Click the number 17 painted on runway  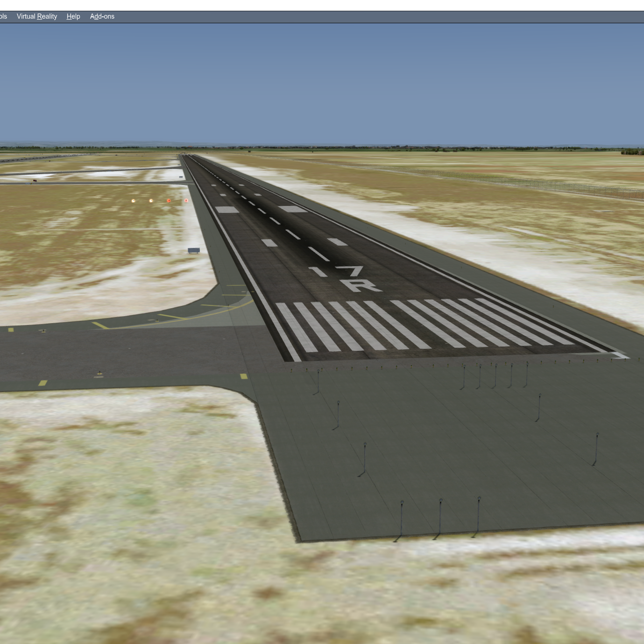[337, 271]
